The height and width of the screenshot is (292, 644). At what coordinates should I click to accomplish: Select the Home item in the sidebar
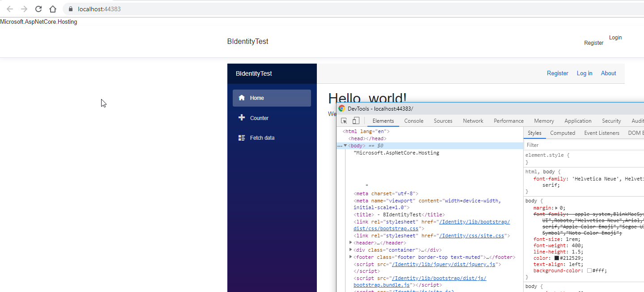tap(272, 98)
